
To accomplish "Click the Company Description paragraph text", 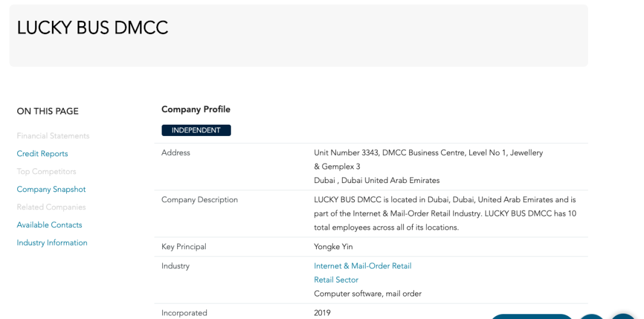I will (x=445, y=213).
